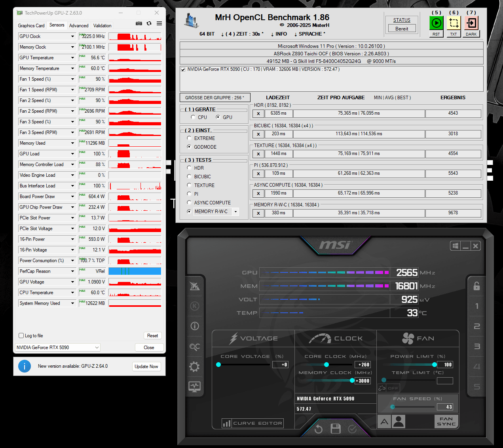Click the blue info icon in update bar
503x448 pixels.
tap(25, 366)
